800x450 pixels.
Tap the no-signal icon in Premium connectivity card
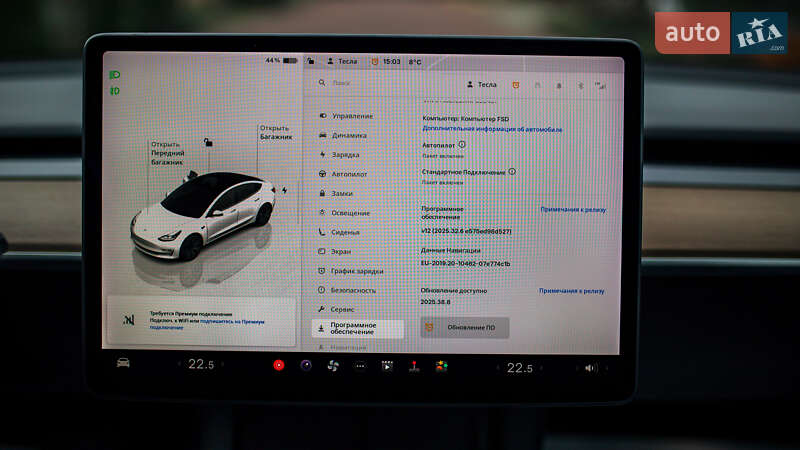[129, 319]
